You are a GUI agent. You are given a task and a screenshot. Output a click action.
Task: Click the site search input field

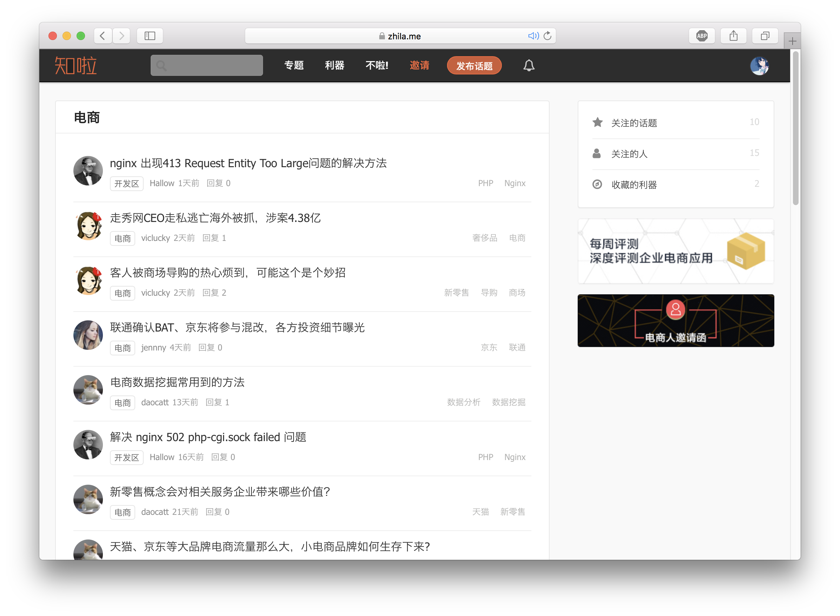[207, 66]
